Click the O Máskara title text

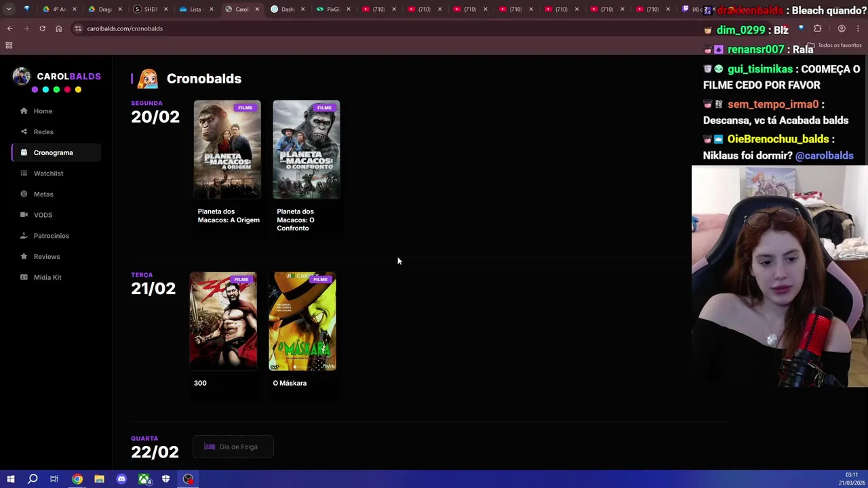(290, 383)
